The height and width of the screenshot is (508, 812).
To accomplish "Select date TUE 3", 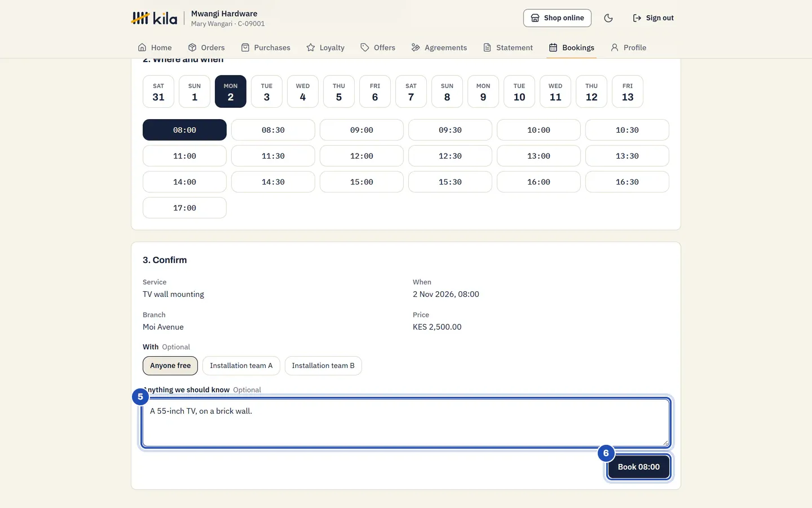I will click(x=267, y=91).
